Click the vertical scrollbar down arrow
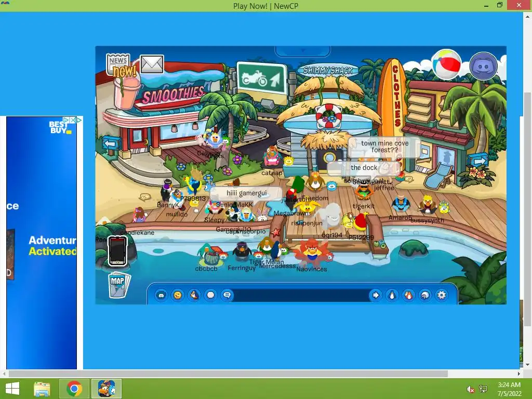Viewport: 532px width, 399px height. tap(527, 365)
